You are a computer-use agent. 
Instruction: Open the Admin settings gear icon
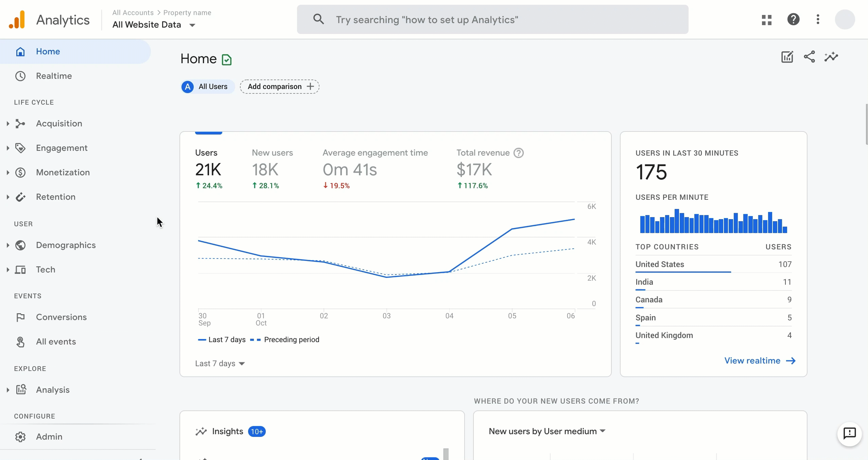tap(21, 437)
